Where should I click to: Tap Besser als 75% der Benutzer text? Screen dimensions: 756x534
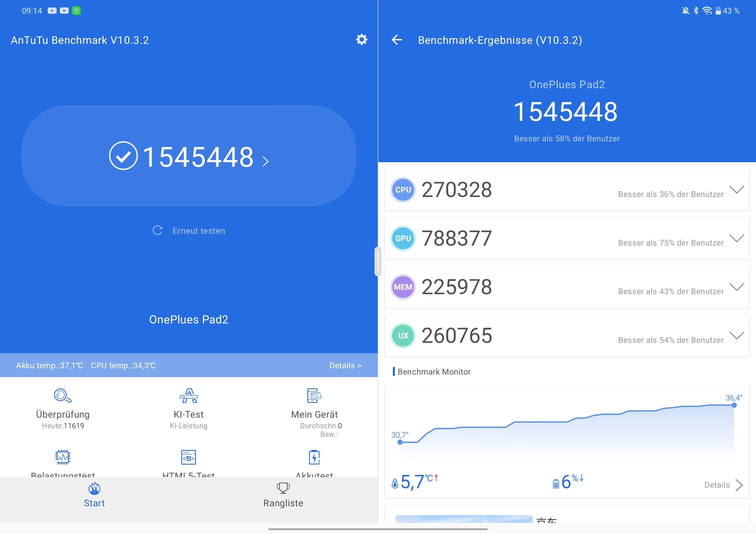671,243
